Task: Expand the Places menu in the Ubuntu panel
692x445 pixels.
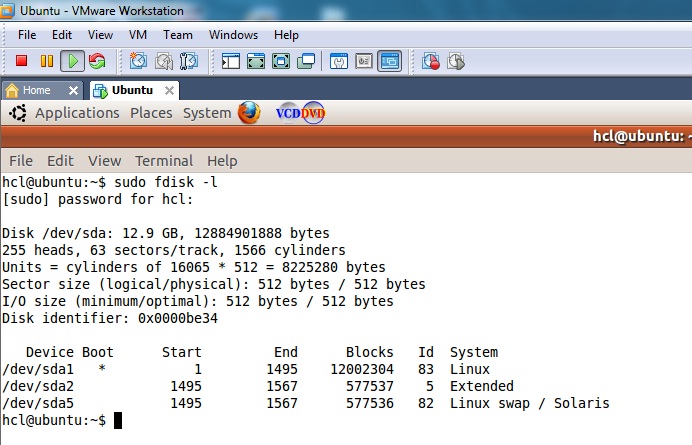Action: [151, 113]
